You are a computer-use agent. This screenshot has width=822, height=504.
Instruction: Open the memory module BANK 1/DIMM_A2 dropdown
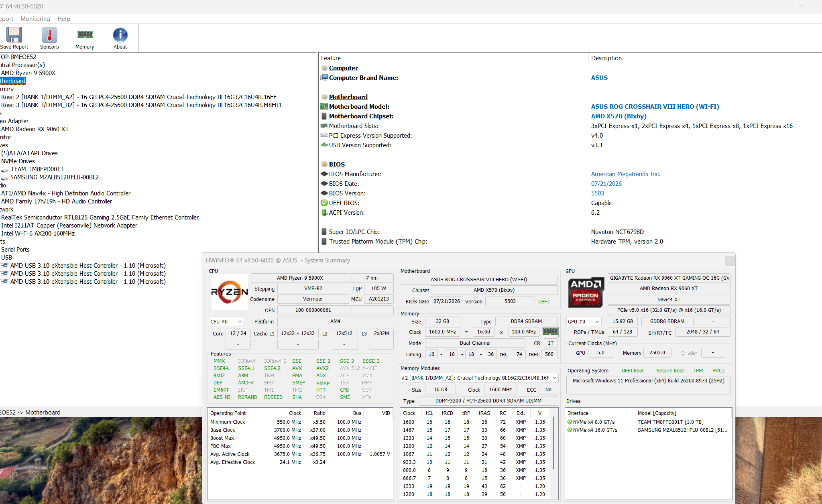(479, 378)
